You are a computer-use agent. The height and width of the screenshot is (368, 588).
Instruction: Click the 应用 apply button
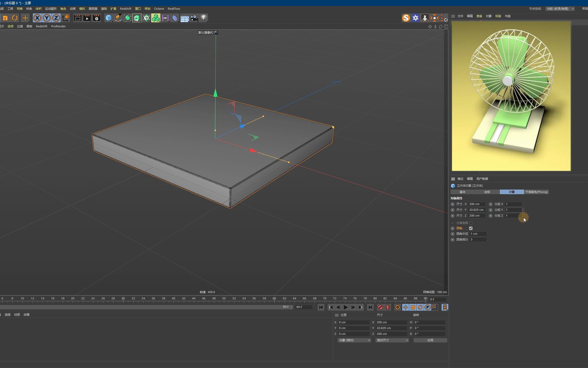pyautogui.click(x=430, y=340)
